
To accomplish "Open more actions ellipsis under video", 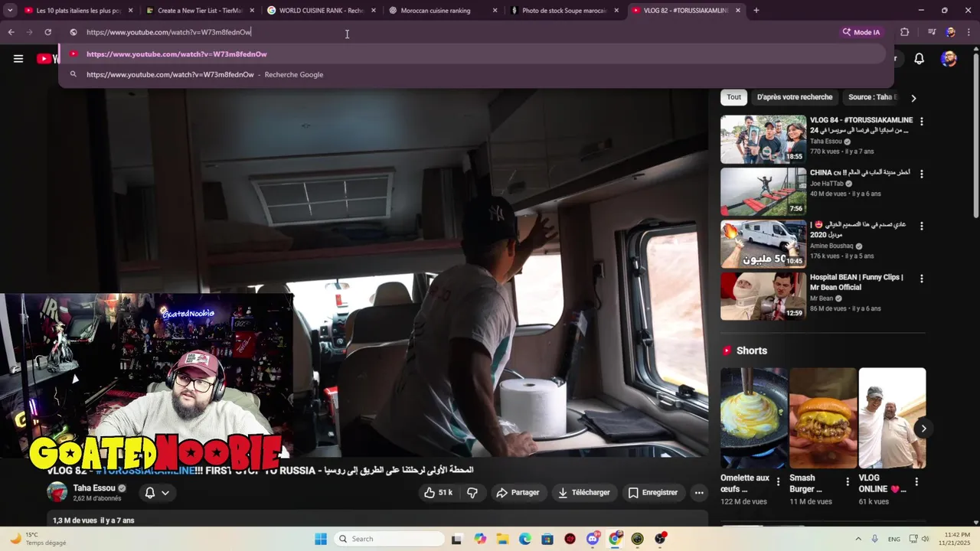I will (x=699, y=493).
